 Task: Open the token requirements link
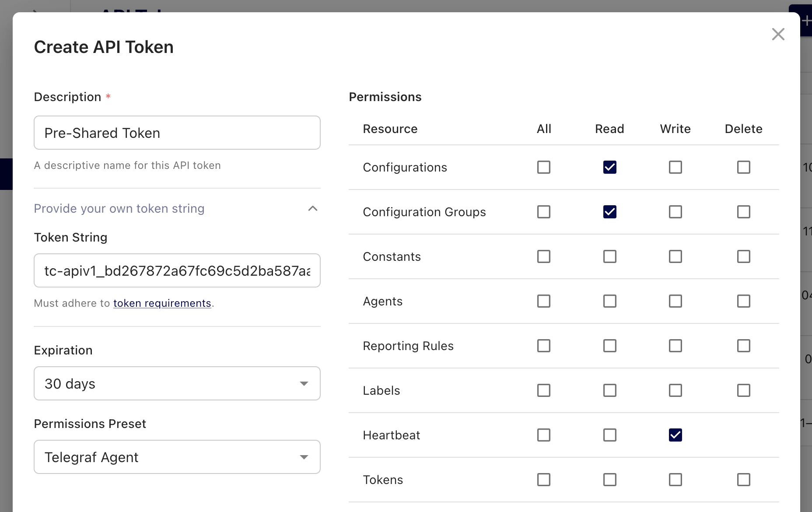tap(162, 303)
